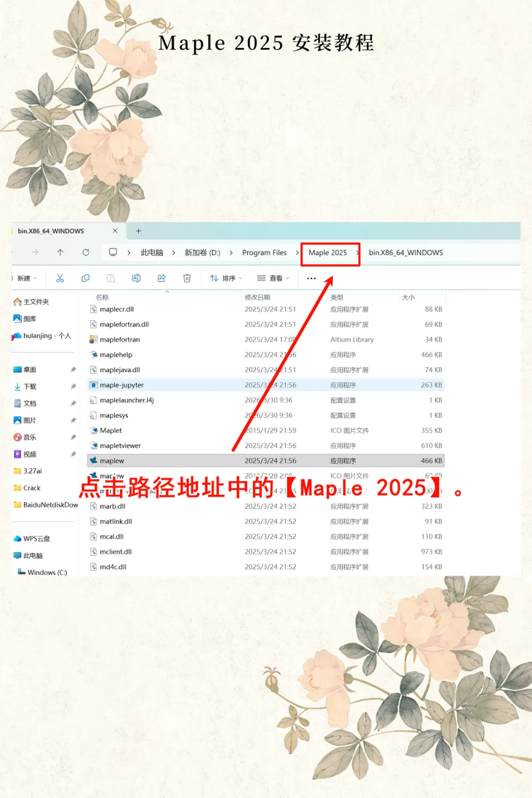
Task: Select hulanjing - 个人 in sidebar
Action: [x=42, y=336]
